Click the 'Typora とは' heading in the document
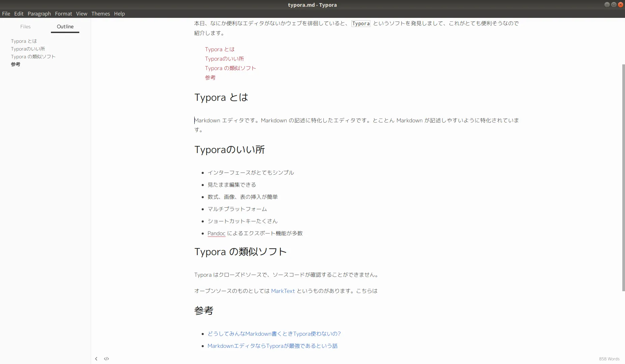 221,97
